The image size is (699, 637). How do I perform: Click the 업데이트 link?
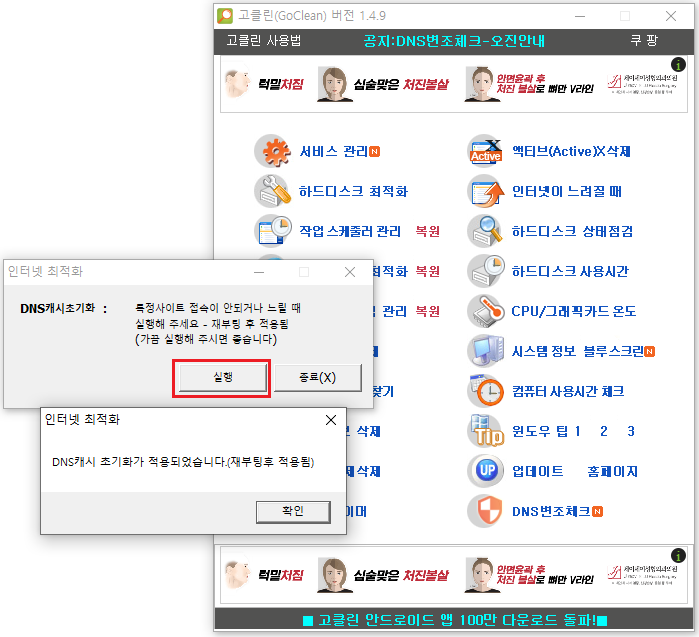pos(538,471)
